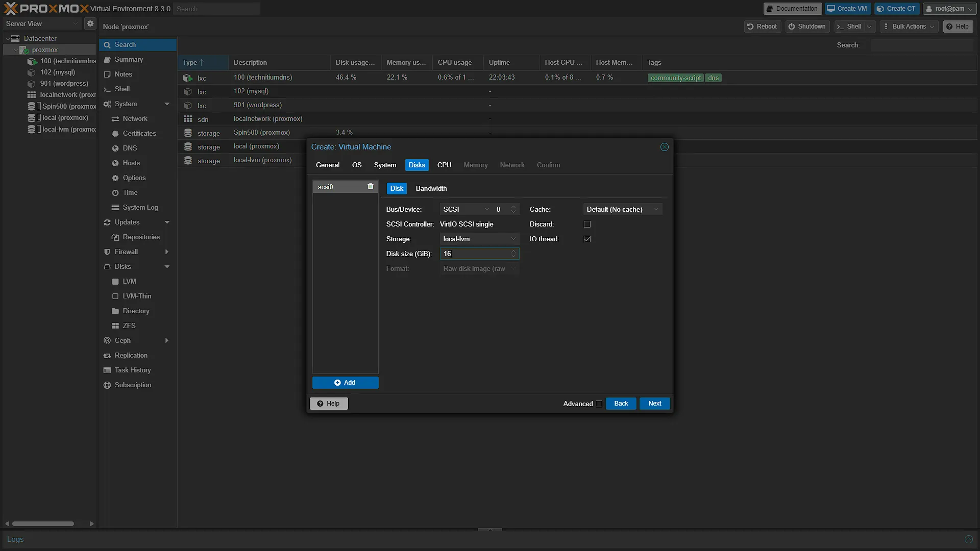980x551 pixels.
Task: Enable the Discard checkbox
Action: click(x=587, y=224)
